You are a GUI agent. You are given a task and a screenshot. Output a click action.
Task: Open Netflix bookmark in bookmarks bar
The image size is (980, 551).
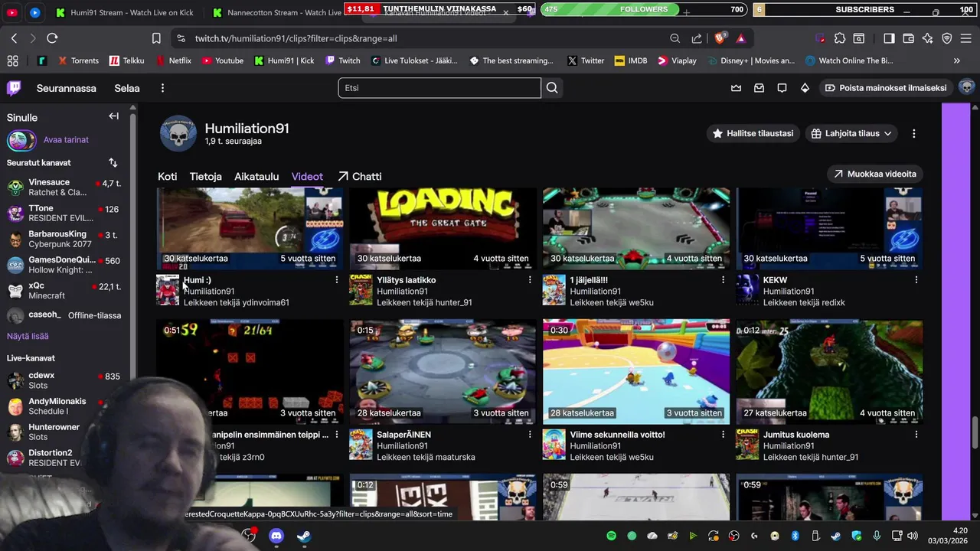(173, 60)
